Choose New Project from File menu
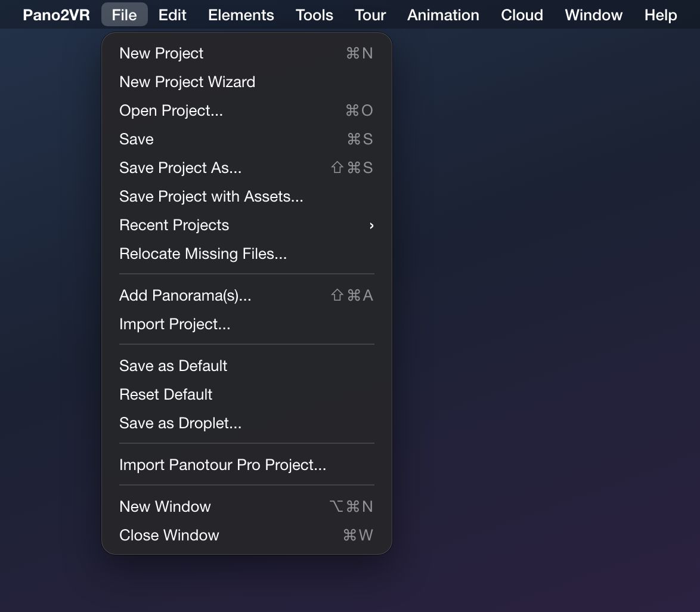700x612 pixels. [x=247, y=53]
